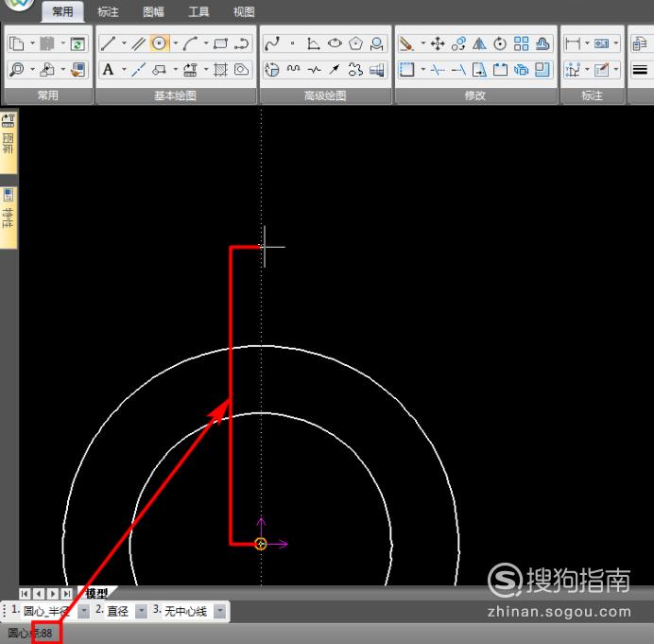Click the Copy/paste documents icon
Image resolution: width=654 pixels, height=644 pixels.
click(x=17, y=44)
